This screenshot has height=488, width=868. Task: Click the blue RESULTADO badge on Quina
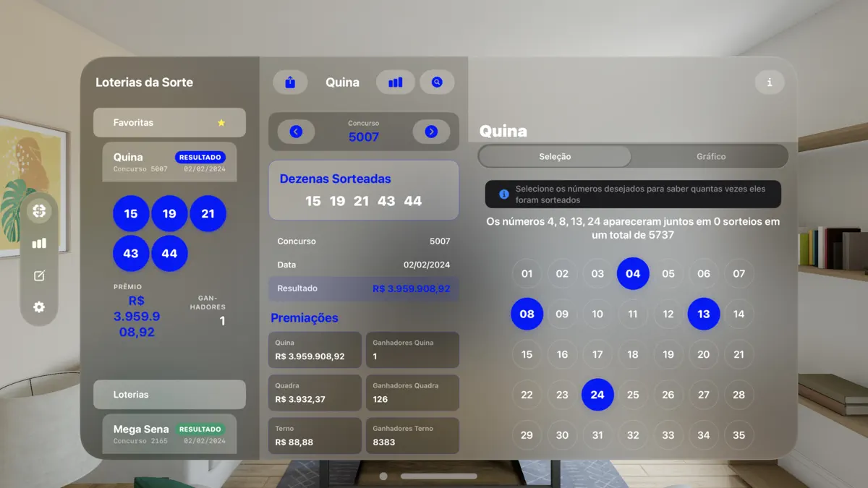pyautogui.click(x=200, y=157)
